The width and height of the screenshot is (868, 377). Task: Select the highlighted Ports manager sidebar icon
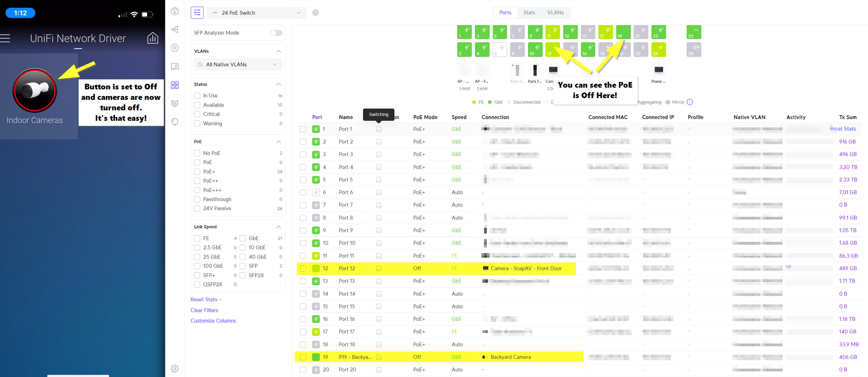click(175, 85)
